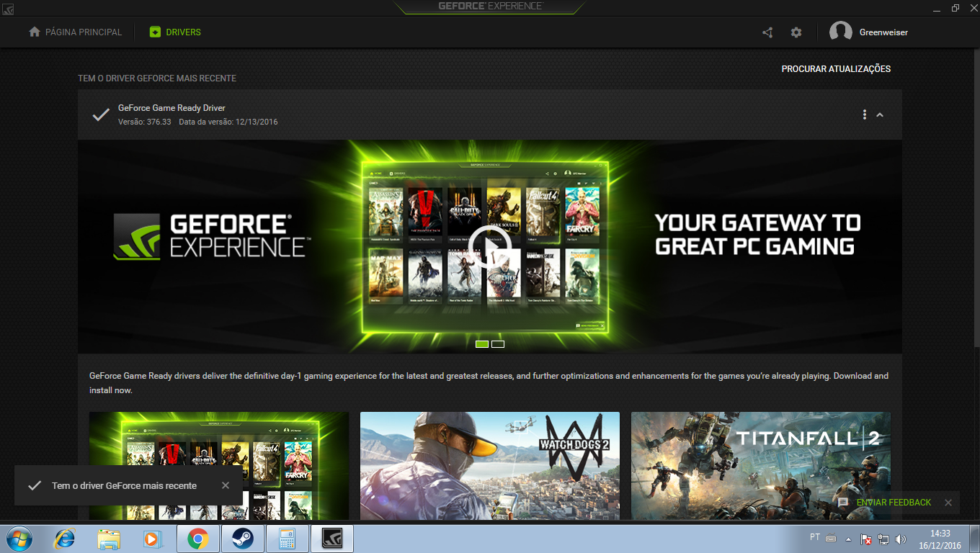Click the network tray icon

pyautogui.click(x=883, y=539)
